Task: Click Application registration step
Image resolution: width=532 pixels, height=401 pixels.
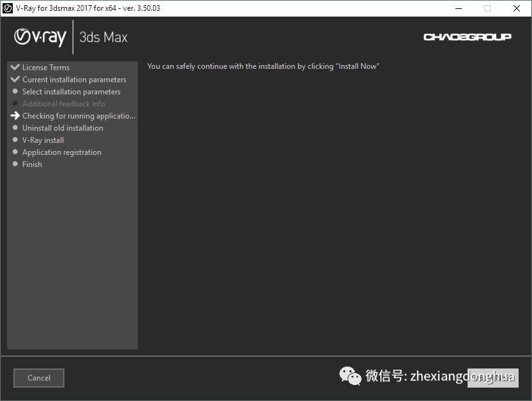Action: click(62, 152)
